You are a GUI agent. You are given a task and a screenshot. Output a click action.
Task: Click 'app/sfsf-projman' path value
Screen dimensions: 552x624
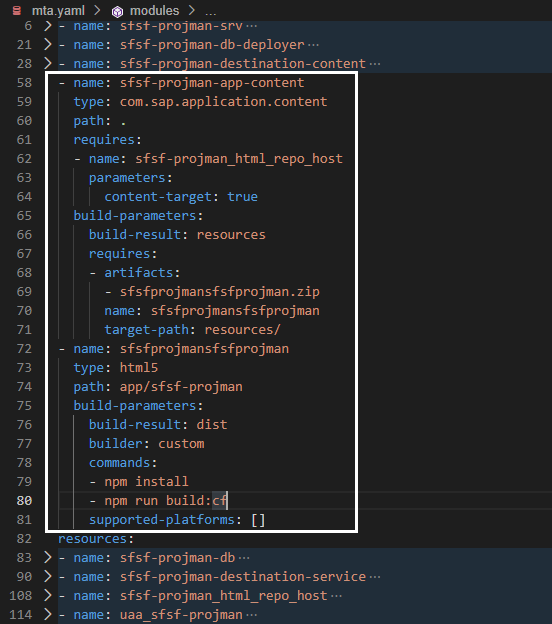click(181, 387)
